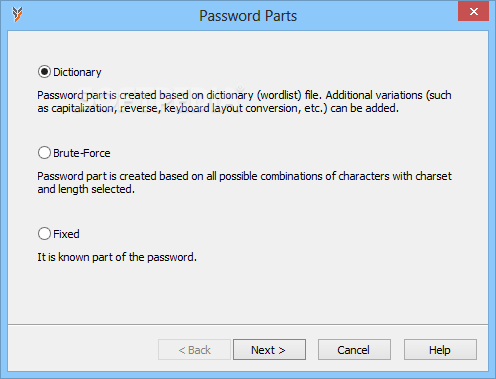Image resolution: width=496 pixels, height=379 pixels.
Task: Open the Help button
Action: pyautogui.click(x=440, y=350)
